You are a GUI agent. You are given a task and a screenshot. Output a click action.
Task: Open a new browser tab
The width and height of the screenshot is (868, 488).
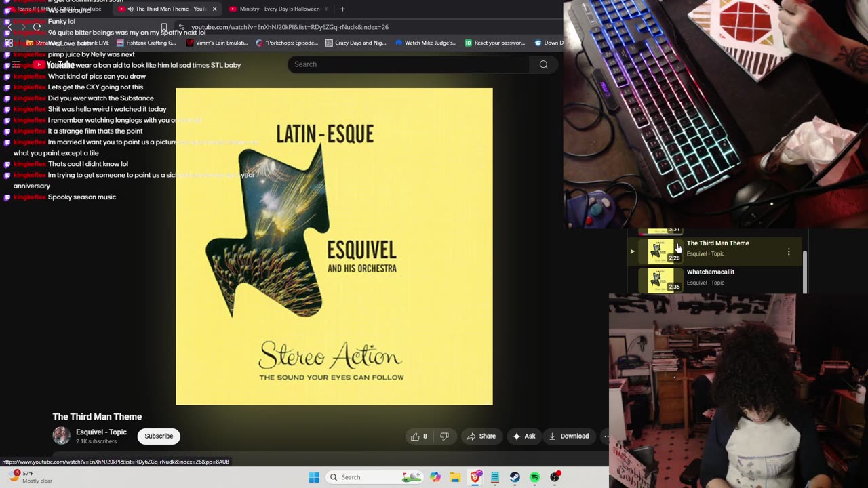click(x=342, y=9)
